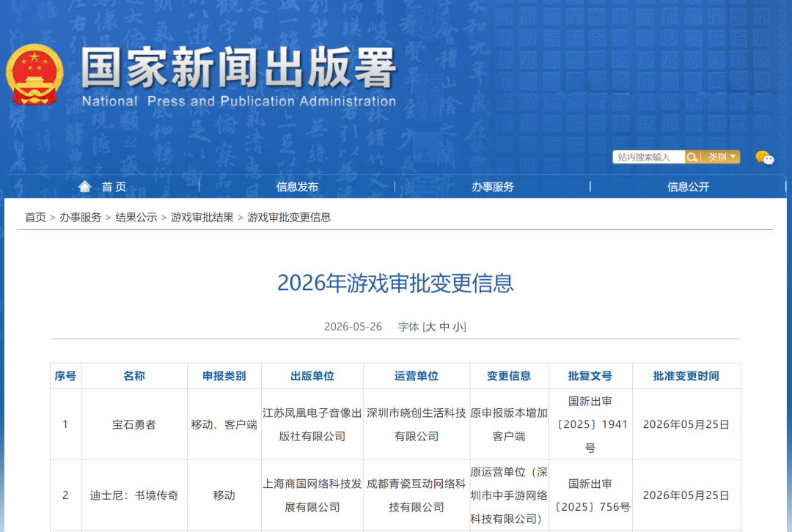This screenshot has width=792, height=532.
Task: Click the 批复文号 column header
Action: 590,376
